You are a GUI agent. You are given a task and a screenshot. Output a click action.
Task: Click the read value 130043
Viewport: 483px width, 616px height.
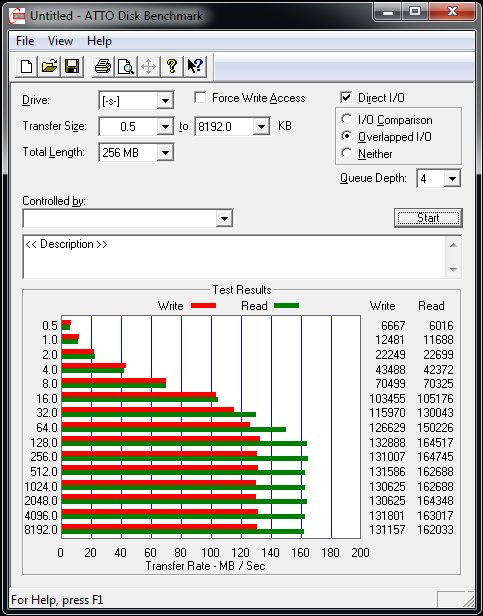[435, 413]
